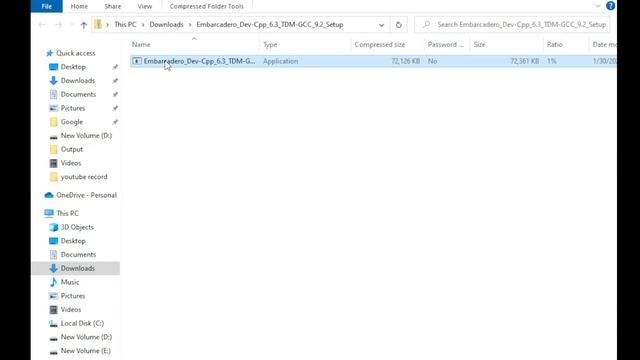This screenshot has height=360, width=640.
Task: Open Downloads under Quick access
Action: pyautogui.click(x=78, y=81)
